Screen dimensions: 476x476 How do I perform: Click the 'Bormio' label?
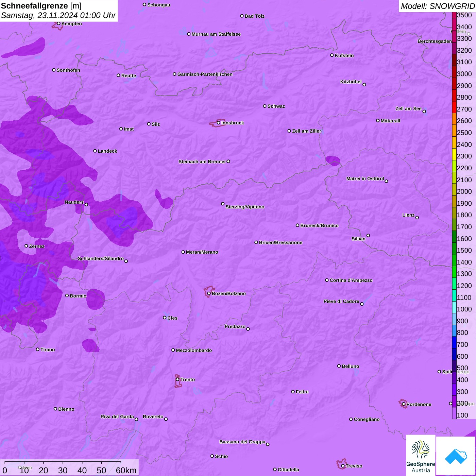[x=78, y=296]
